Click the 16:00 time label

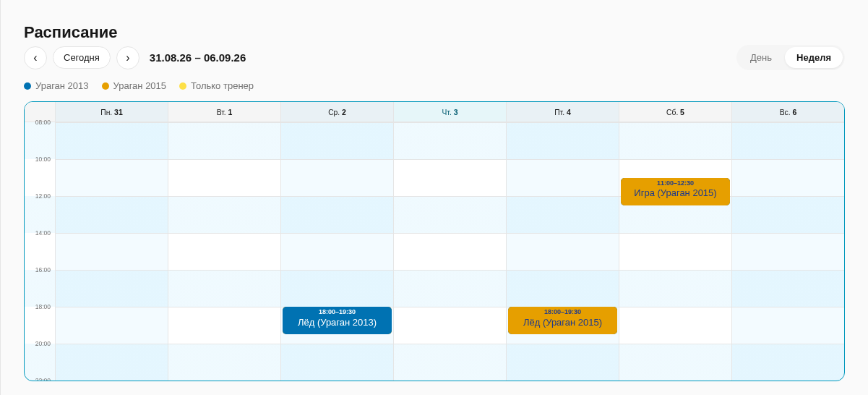43,270
